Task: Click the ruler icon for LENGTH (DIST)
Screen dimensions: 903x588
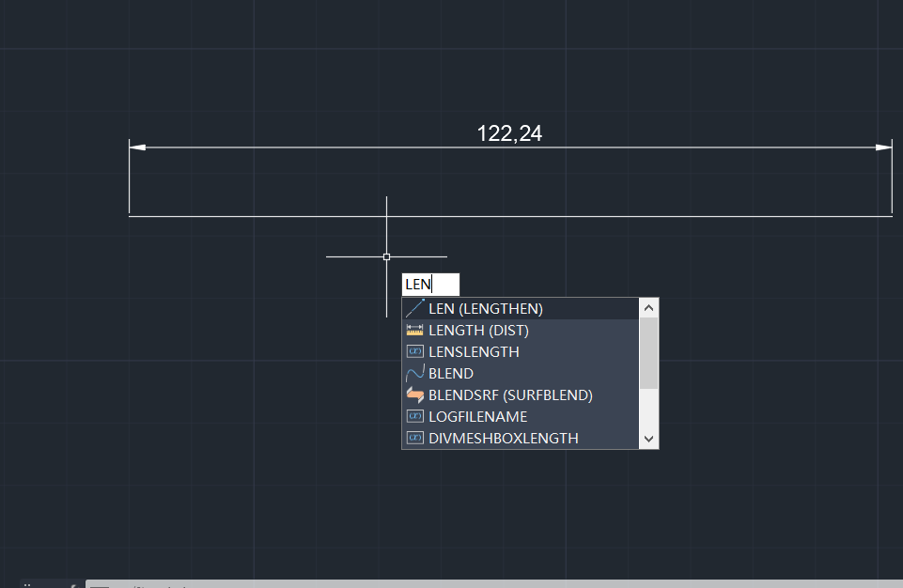Action: (x=414, y=331)
